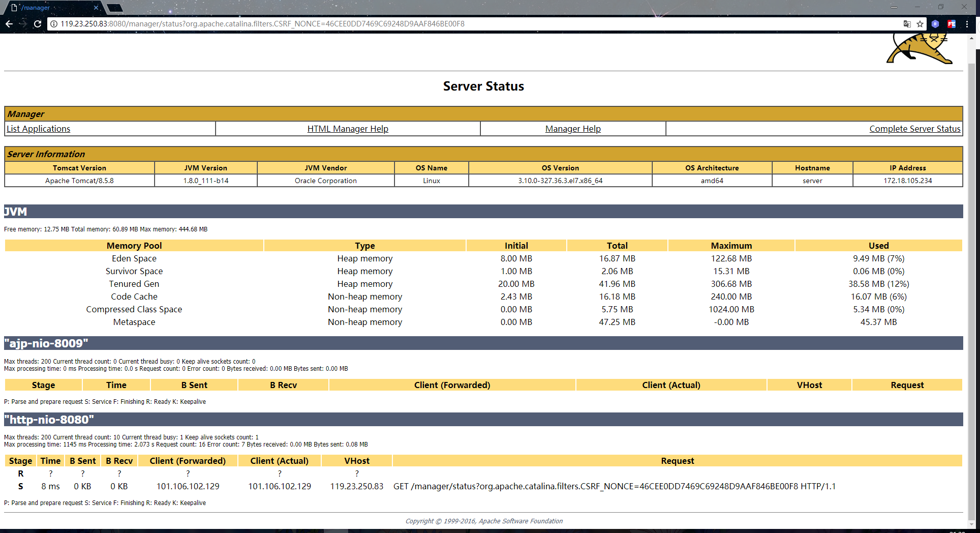Click the OS Name Linux cell
Screen dimensions: 980x533
(x=432, y=181)
